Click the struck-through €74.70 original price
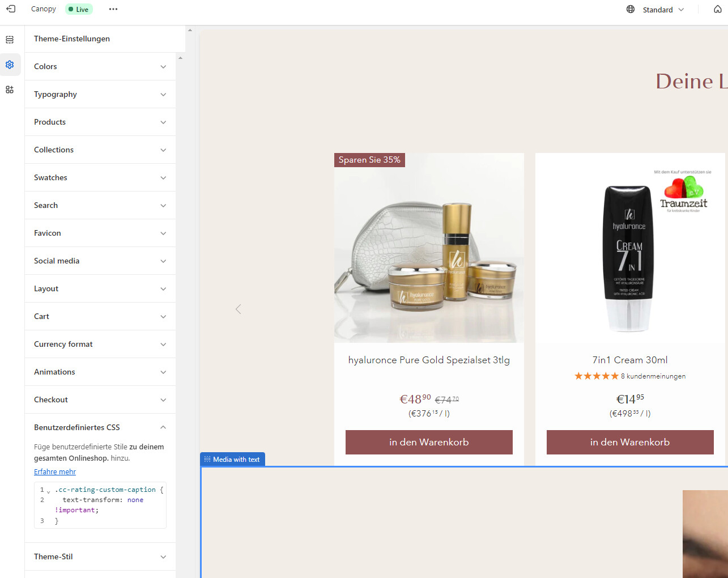Image resolution: width=728 pixels, height=578 pixels. 447,399
